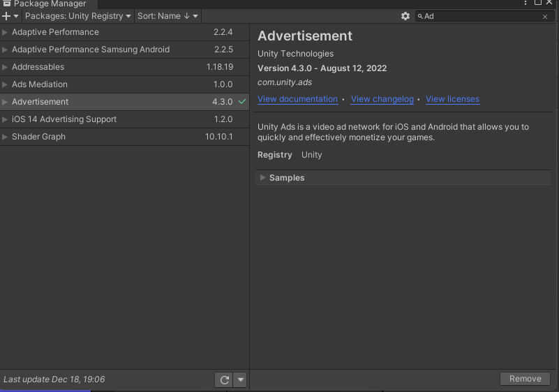Image resolution: width=559 pixels, height=392 pixels.
Task: Clear the search field with X icon
Action: (x=545, y=17)
